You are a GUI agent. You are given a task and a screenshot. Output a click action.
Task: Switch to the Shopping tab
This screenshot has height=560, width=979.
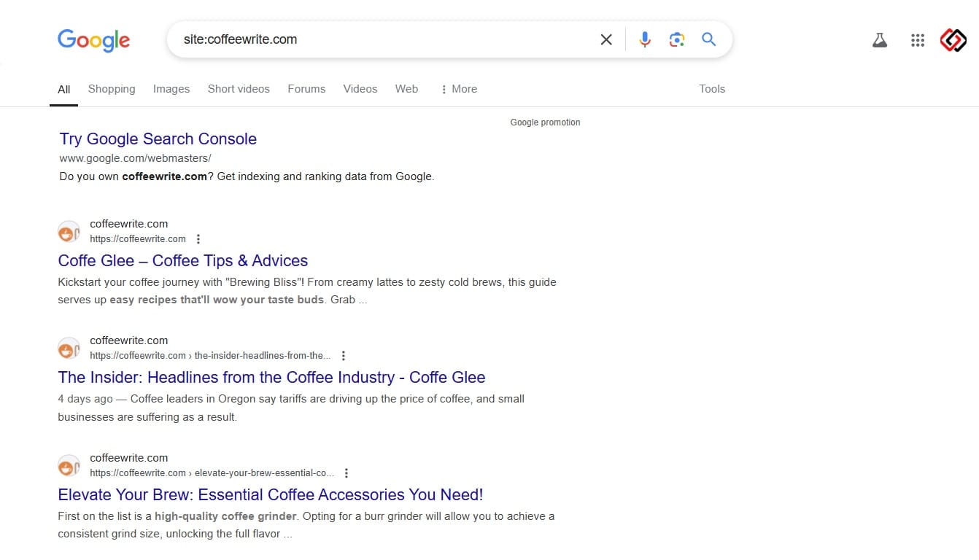click(x=112, y=89)
